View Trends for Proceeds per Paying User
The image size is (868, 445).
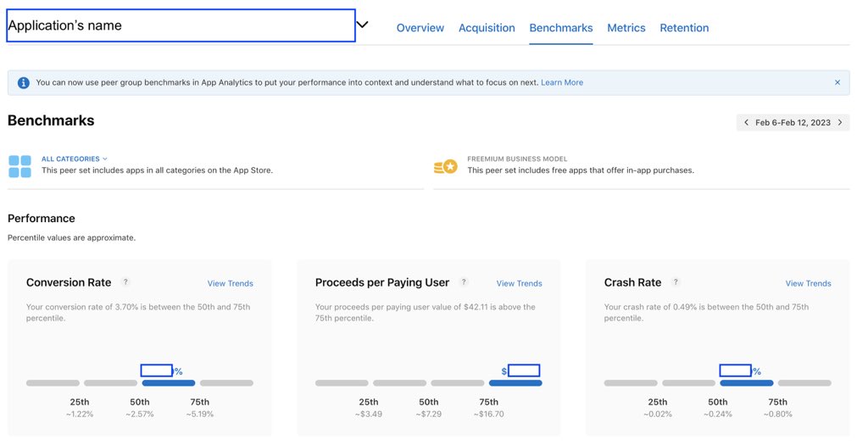point(520,283)
